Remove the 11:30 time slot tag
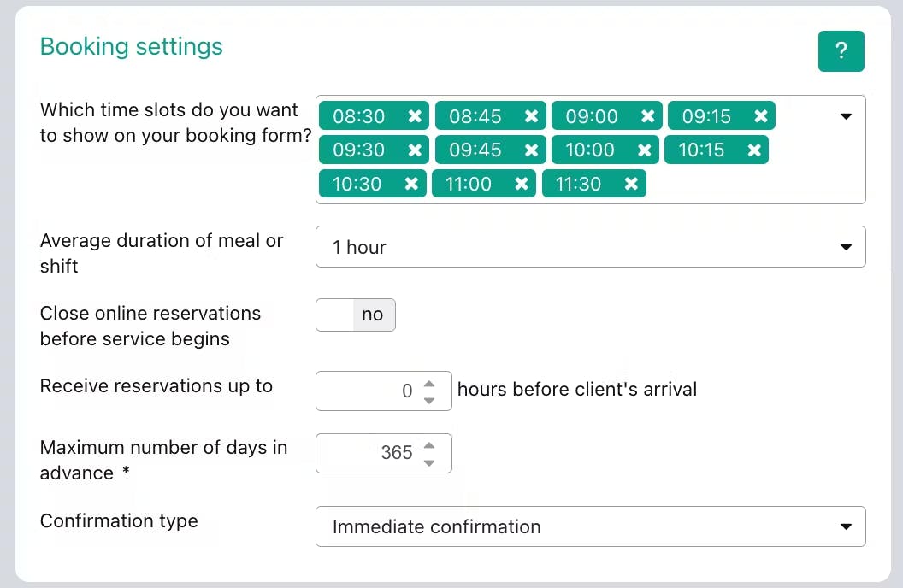This screenshot has width=903, height=588. 631,184
